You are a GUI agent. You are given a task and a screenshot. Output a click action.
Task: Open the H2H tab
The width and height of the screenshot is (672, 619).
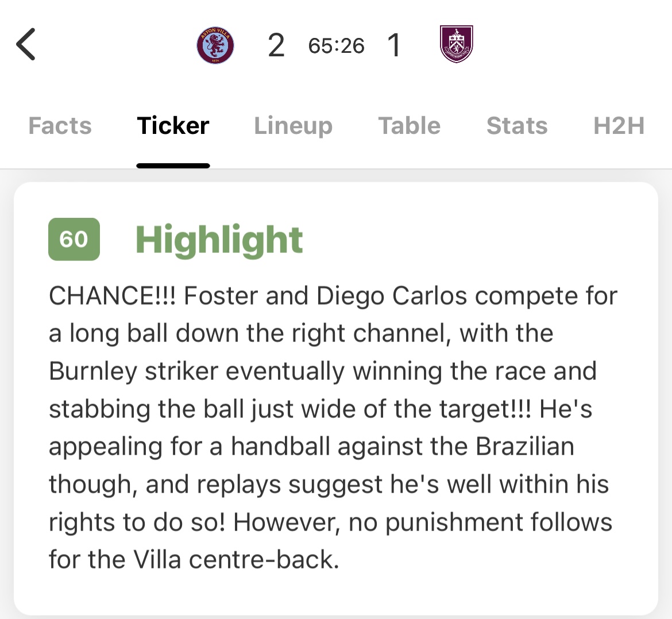(619, 126)
